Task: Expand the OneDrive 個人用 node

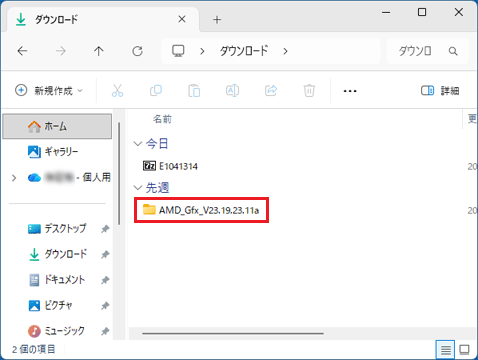Action: (x=14, y=178)
